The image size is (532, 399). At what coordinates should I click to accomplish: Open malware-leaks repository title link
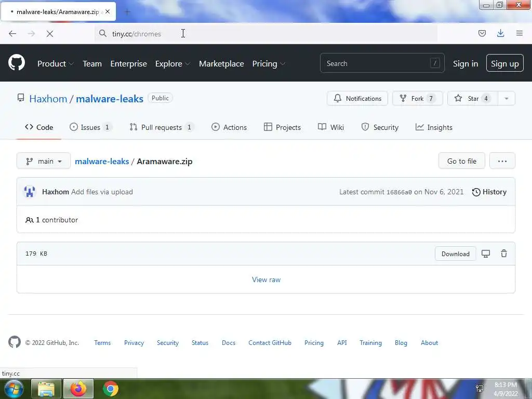pyautogui.click(x=110, y=99)
